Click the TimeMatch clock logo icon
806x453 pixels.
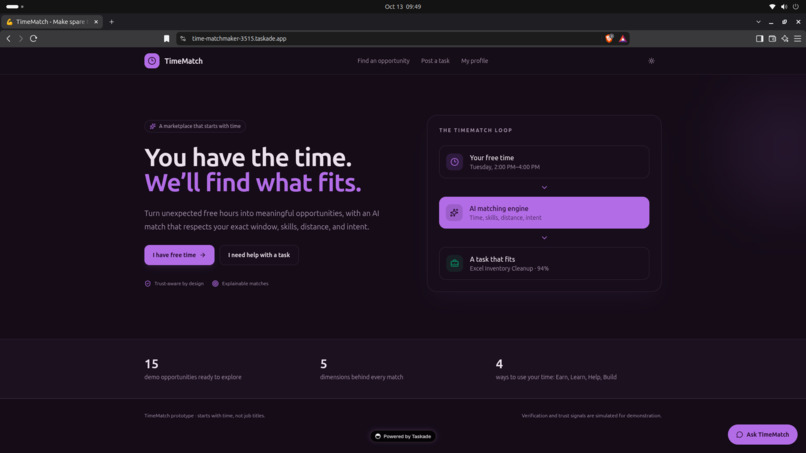point(152,61)
